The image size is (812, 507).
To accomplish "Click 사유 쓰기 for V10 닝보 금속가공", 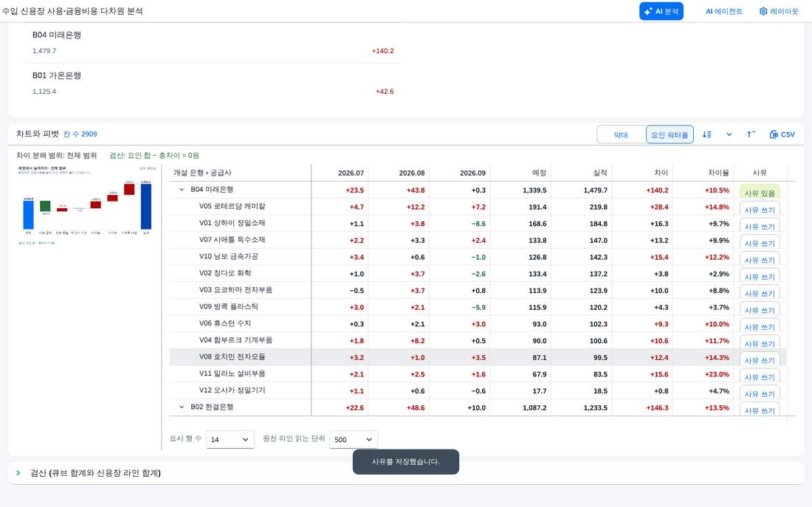I will click(760, 259).
